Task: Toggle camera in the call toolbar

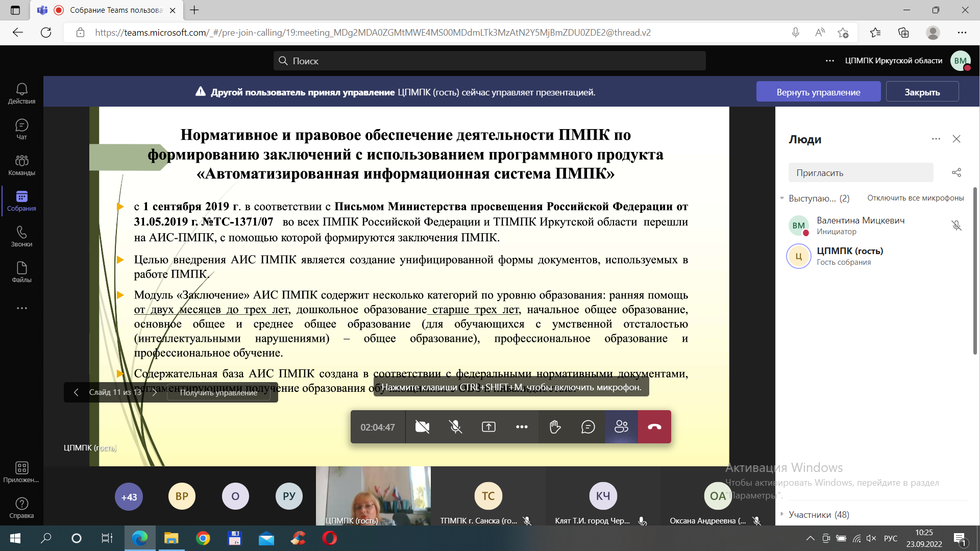Action: (422, 427)
